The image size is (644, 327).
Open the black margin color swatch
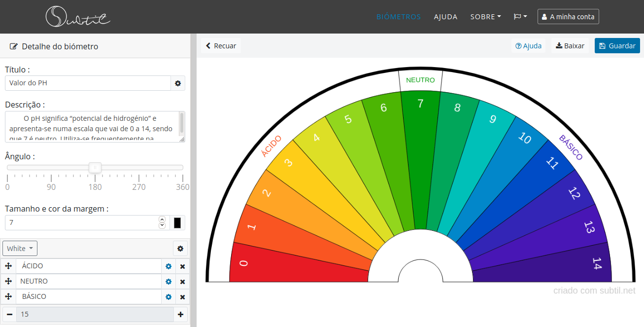(x=177, y=222)
